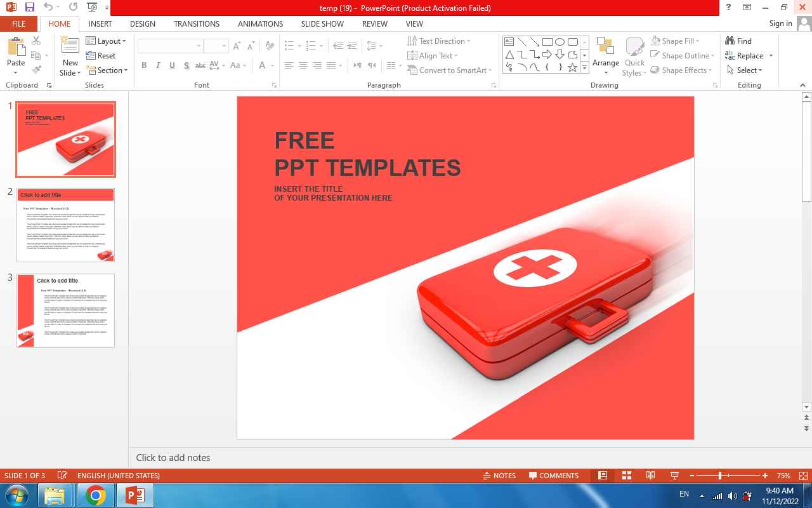The height and width of the screenshot is (508, 812).
Task: Select slide 2 thumbnail in slide panel
Action: coord(65,225)
